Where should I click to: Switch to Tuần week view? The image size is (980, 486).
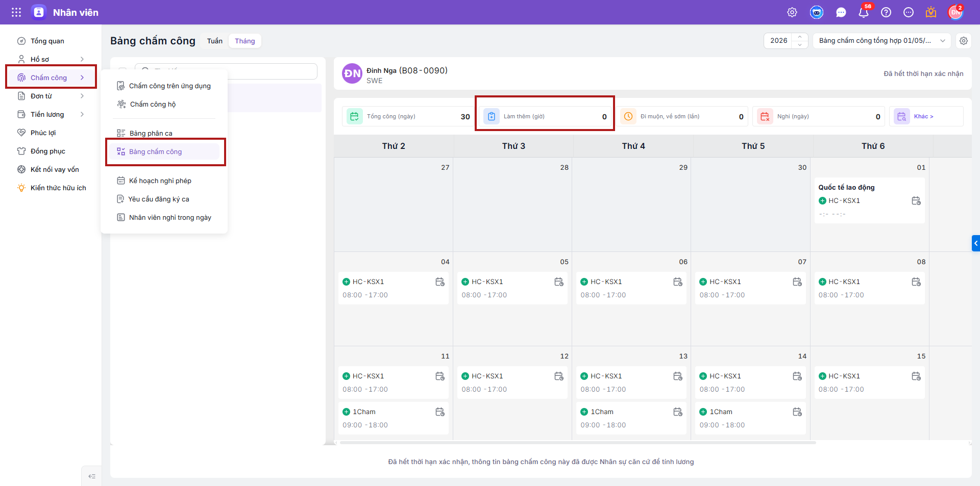(x=215, y=41)
